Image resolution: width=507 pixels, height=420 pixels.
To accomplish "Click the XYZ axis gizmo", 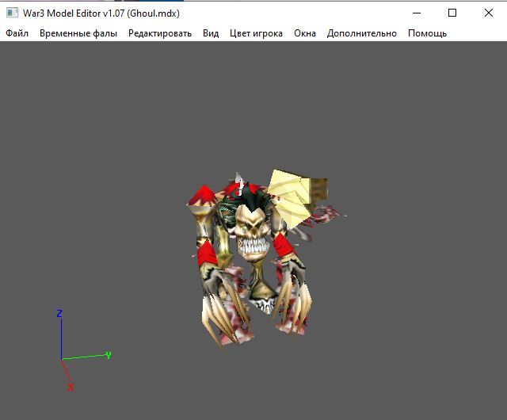I will coord(83,350).
